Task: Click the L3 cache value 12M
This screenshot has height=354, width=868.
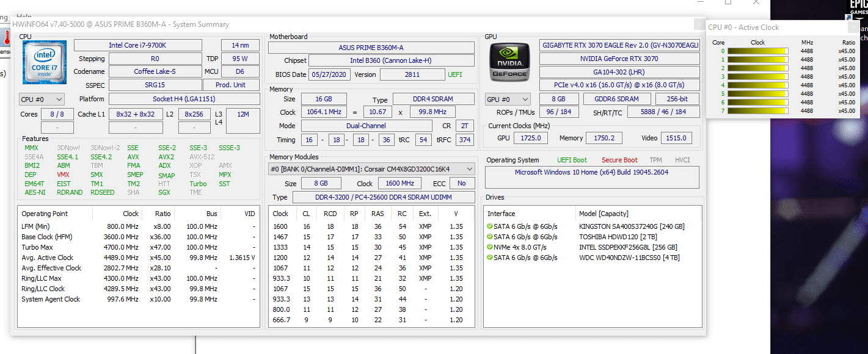Action: [x=243, y=121]
